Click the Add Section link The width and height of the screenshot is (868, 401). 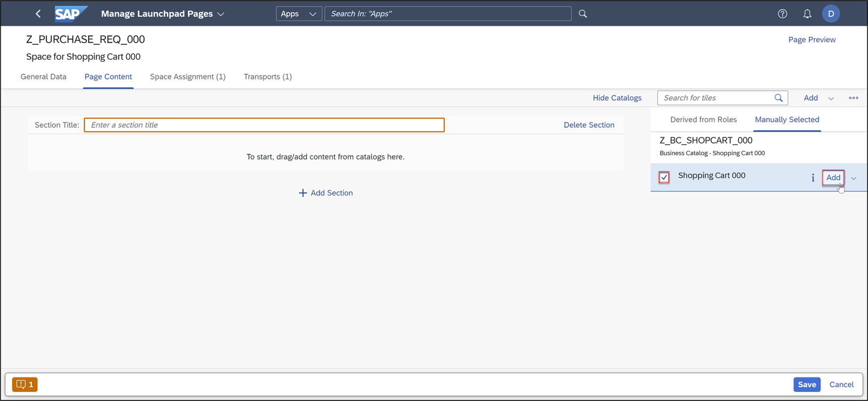coord(326,193)
